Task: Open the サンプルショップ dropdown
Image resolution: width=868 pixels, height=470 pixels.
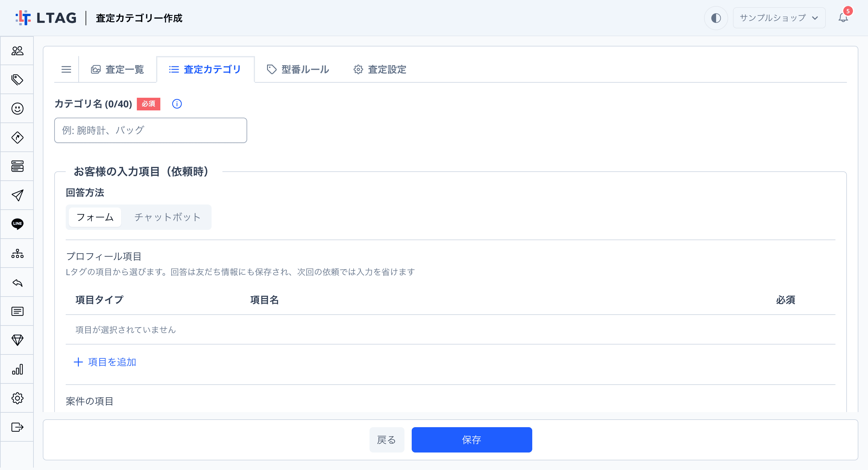Action: coord(779,18)
